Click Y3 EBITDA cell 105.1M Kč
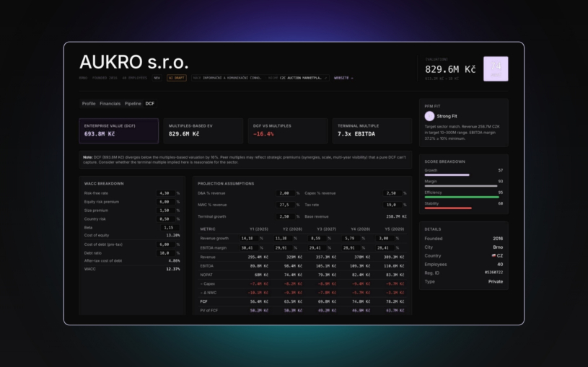 (x=326, y=266)
